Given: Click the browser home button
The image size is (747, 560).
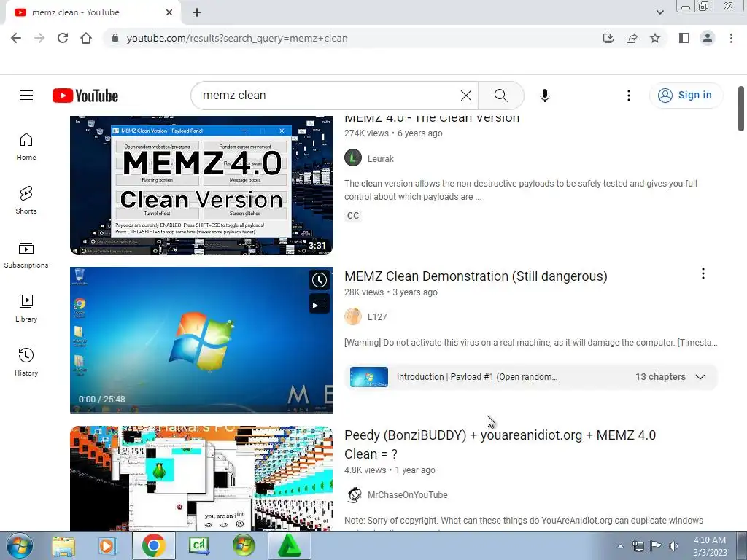Looking at the screenshot, I should [x=86, y=38].
